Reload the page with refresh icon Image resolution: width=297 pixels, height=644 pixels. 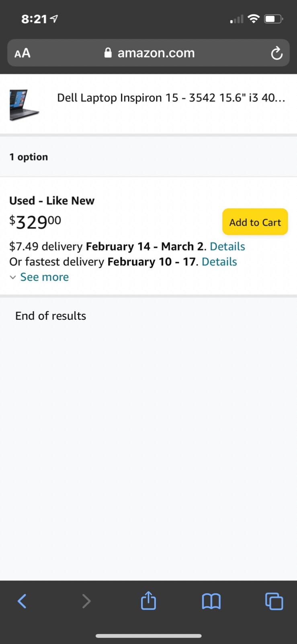tap(277, 53)
